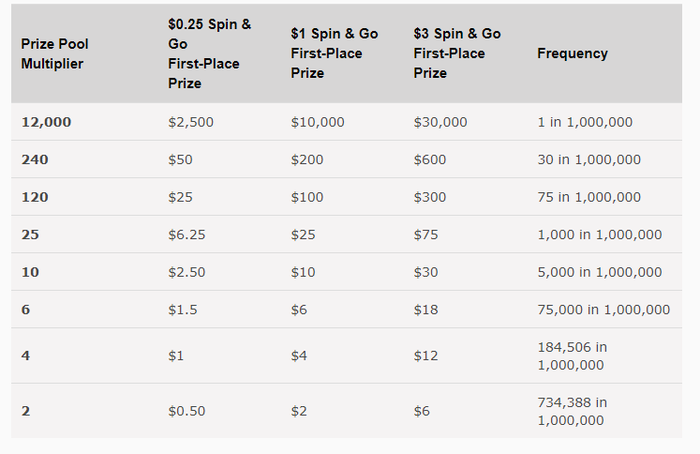Click the $75 prize cell

[425, 234]
